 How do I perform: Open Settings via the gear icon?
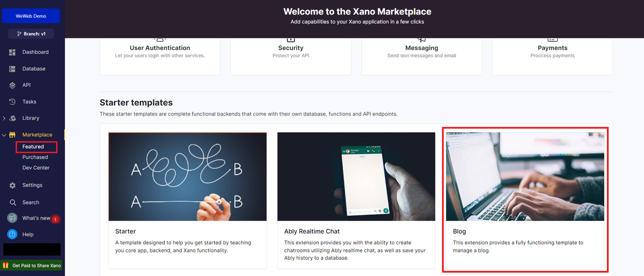pos(12,185)
